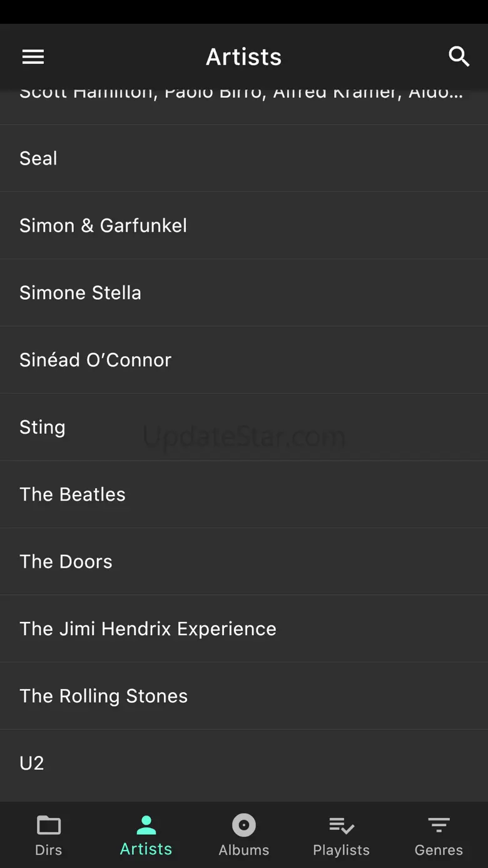Tap the search magnifier icon
Viewport: 488px width, 868px height.
click(459, 57)
